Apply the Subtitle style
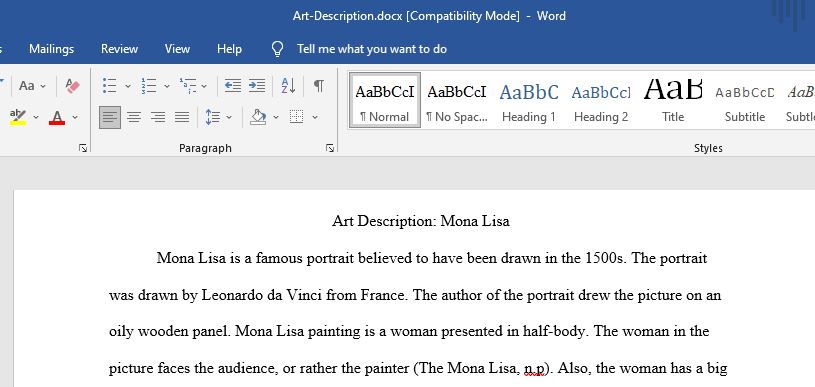Screen dimensions: 815x387 tap(745, 100)
